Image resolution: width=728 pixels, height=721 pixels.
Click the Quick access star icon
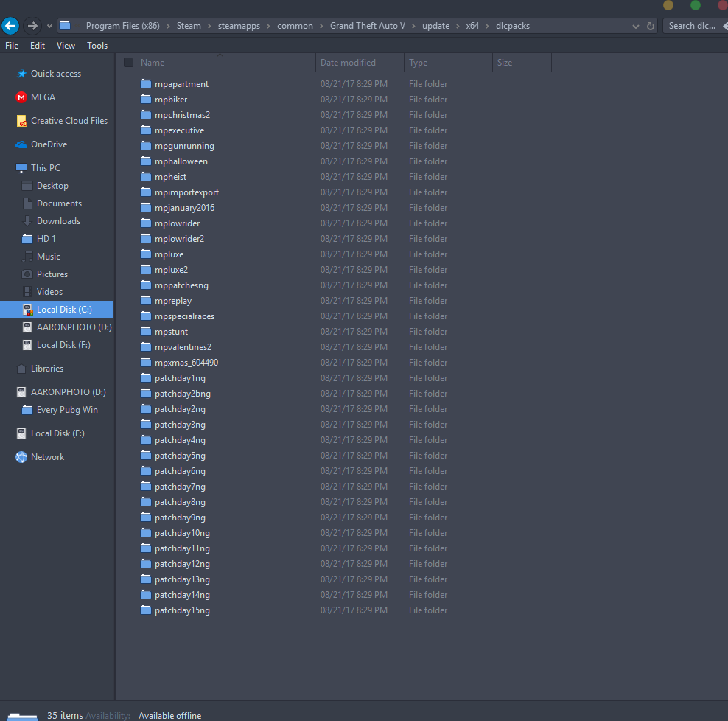pos(21,74)
